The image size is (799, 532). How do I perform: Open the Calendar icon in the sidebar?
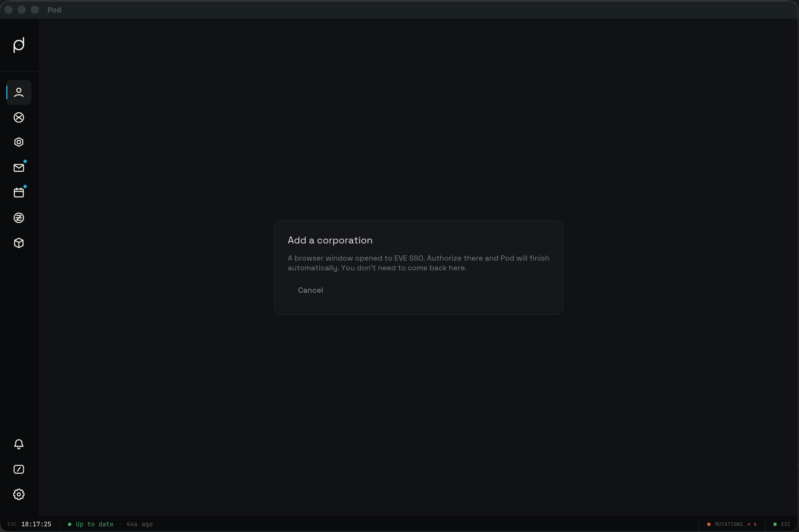(x=19, y=193)
